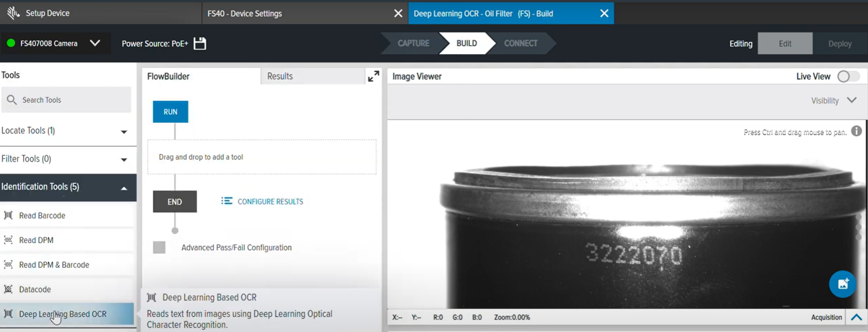Screen dimensions: 868x332
Task: Switch to the Results tab
Action: [280, 76]
